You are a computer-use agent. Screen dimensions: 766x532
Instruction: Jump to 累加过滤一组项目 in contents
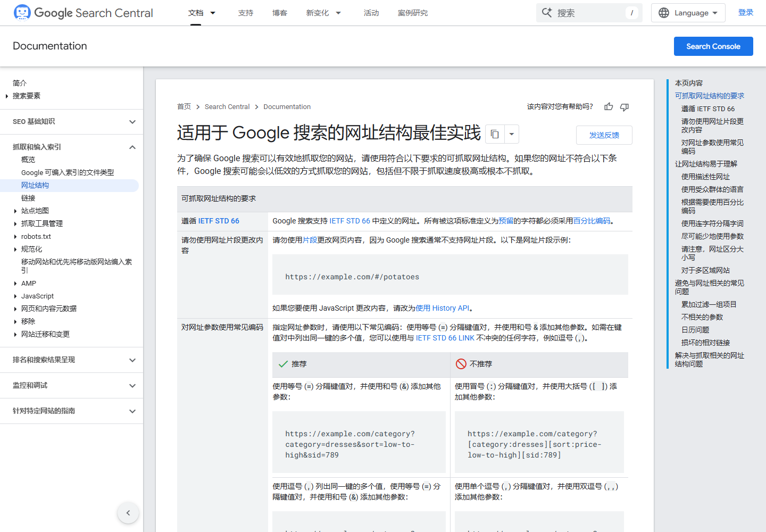tap(709, 304)
